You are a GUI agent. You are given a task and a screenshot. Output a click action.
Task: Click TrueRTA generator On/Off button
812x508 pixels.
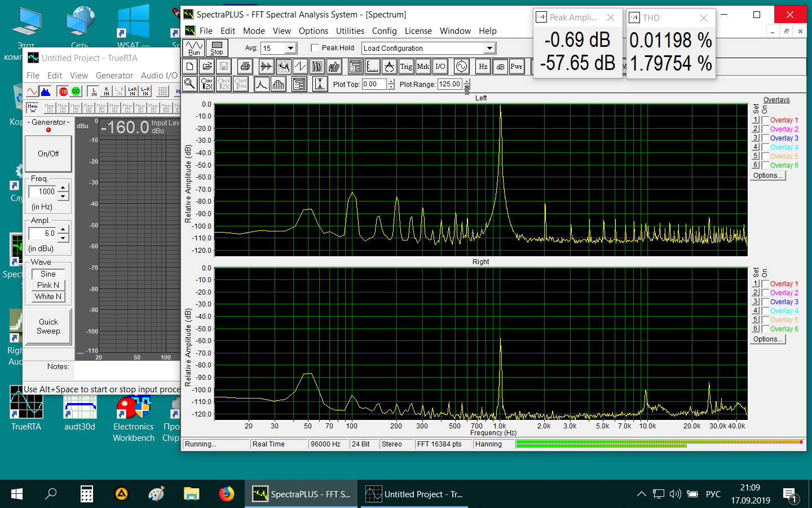coord(48,154)
